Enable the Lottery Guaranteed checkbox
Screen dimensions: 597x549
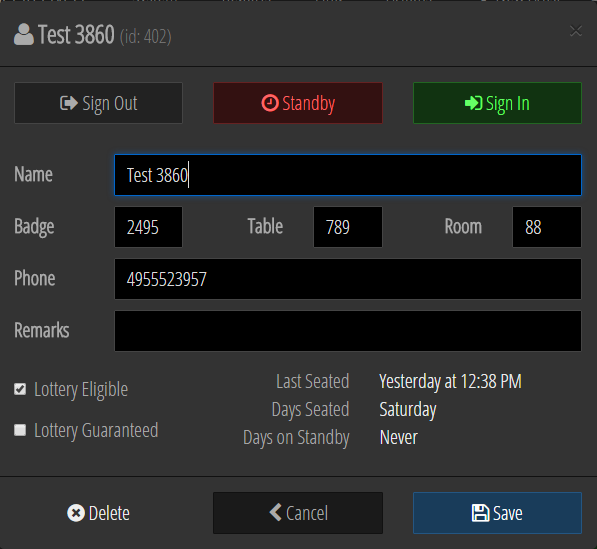20,430
